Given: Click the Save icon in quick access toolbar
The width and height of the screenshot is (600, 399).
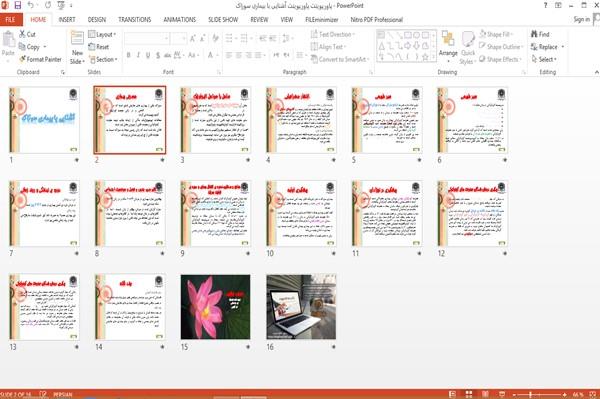Looking at the screenshot, I should coord(18,5).
